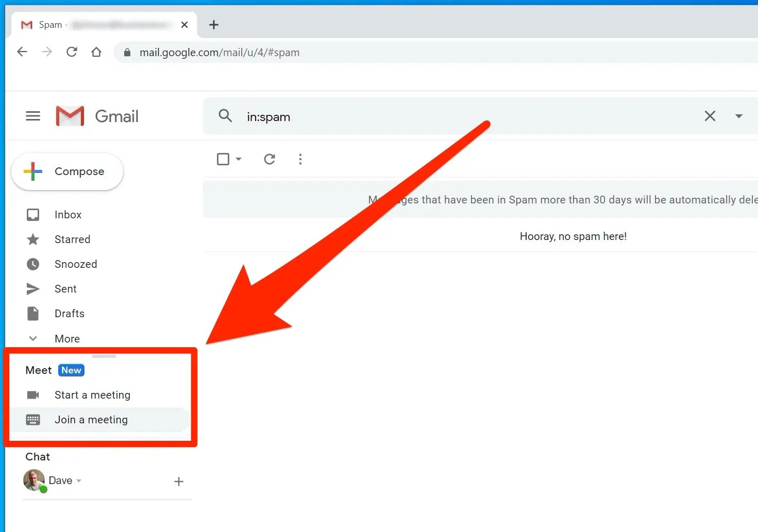Click the 'Hooray, no spam here!' message
Screen dimensions: 758x532
(x=573, y=236)
